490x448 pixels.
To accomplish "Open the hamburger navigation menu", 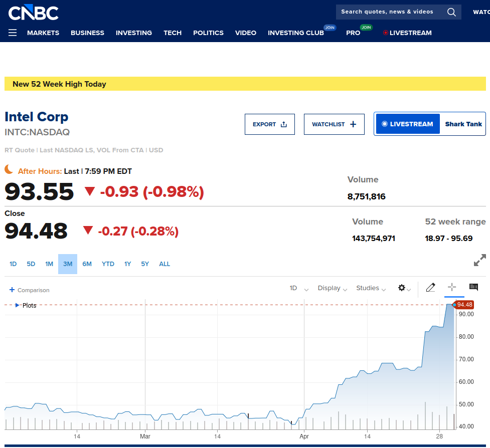I will [x=13, y=33].
